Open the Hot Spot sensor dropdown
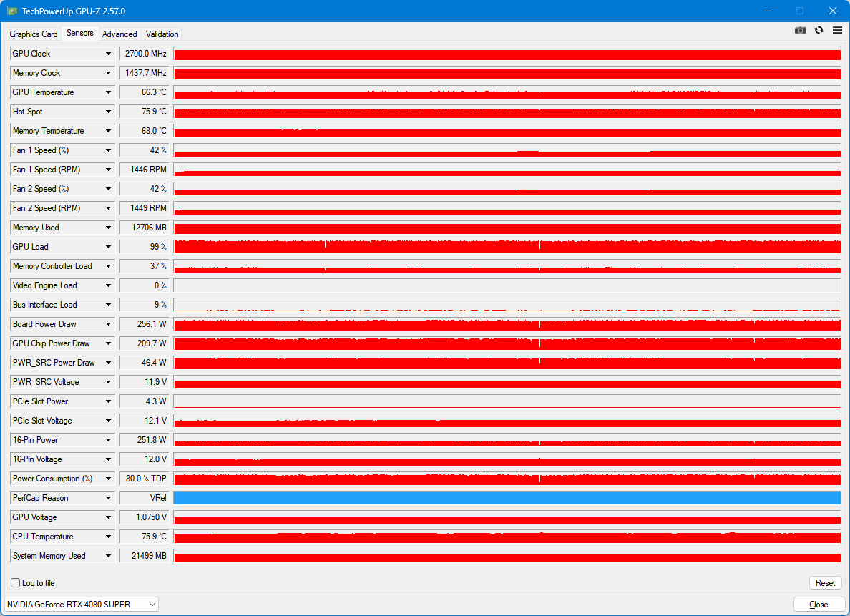 coord(63,112)
